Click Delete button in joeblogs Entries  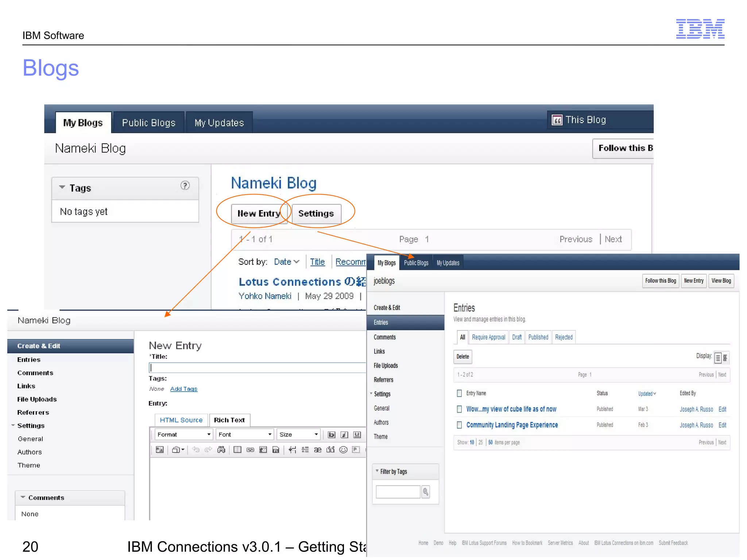[x=463, y=357]
